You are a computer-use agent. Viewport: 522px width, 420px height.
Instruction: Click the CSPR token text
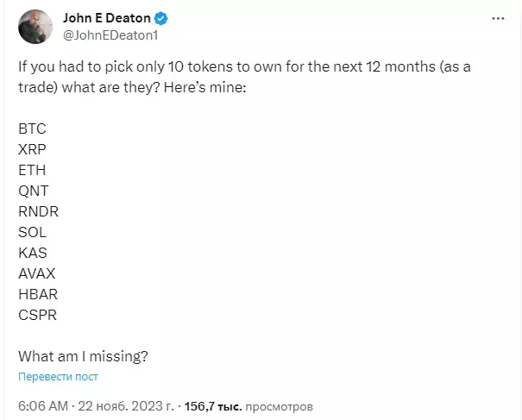(37, 315)
